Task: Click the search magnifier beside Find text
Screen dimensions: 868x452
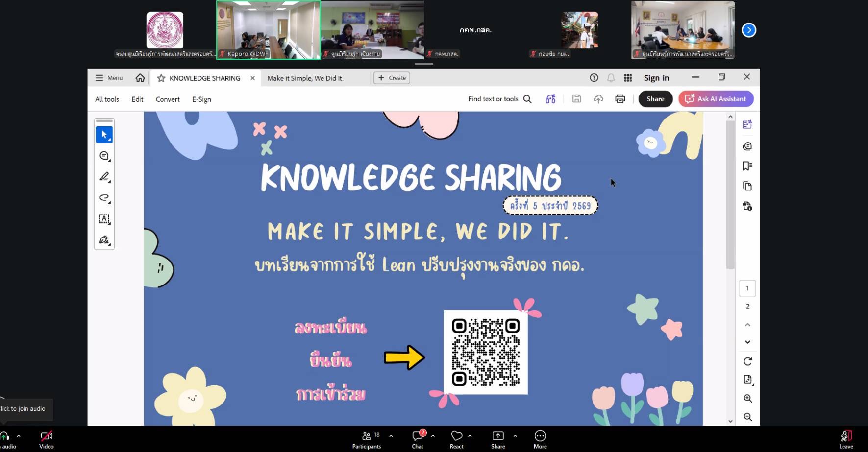Action: coord(527,99)
